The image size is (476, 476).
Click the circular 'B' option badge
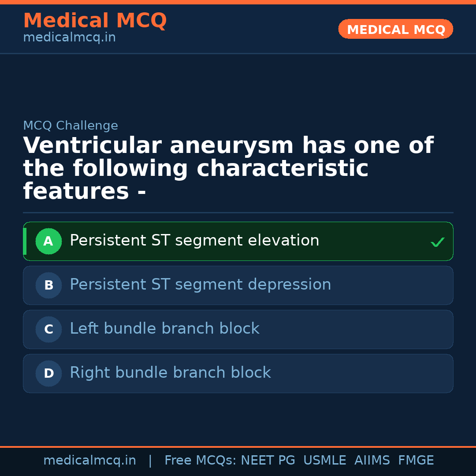tap(48, 285)
